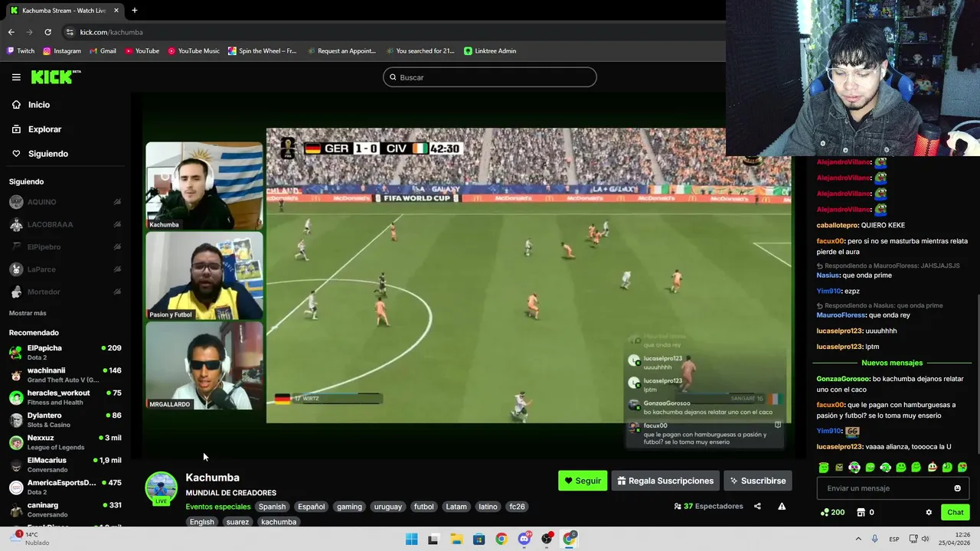980x551 pixels.
Task: Open ElPapicha recommended channel
Action: [x=65, y=352]
